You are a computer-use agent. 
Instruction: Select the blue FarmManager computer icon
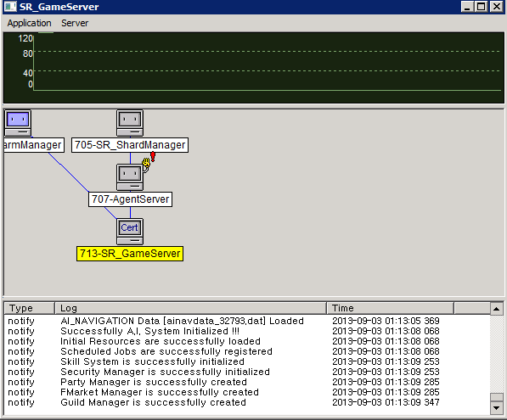pyautogui.click(x=18, y=123)
